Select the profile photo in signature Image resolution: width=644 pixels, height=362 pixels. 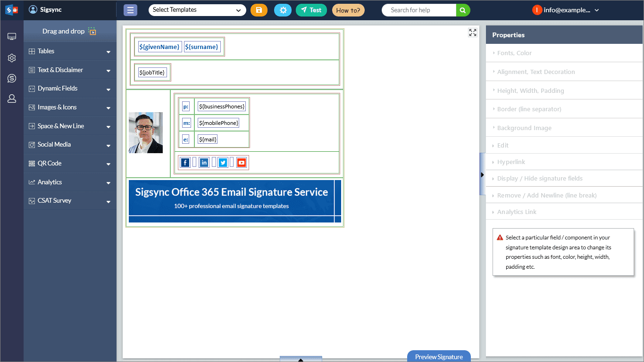coord(146,132)
